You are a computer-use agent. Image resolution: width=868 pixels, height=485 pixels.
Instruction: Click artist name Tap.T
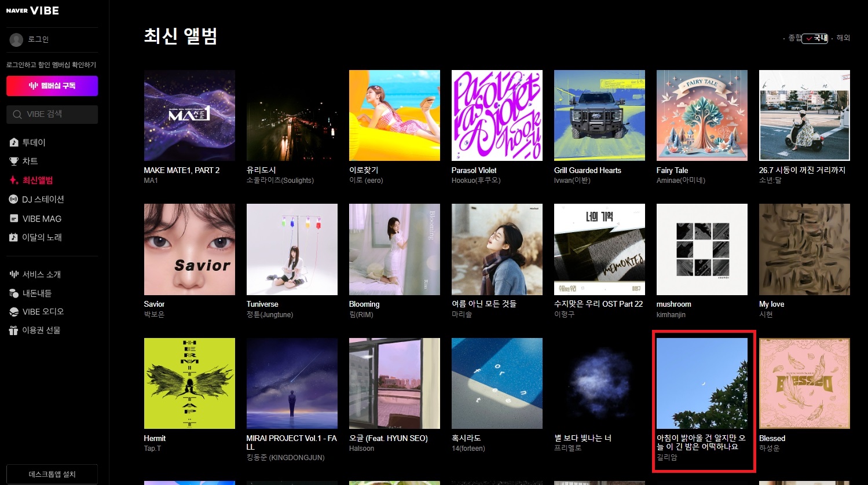(153, 449)
